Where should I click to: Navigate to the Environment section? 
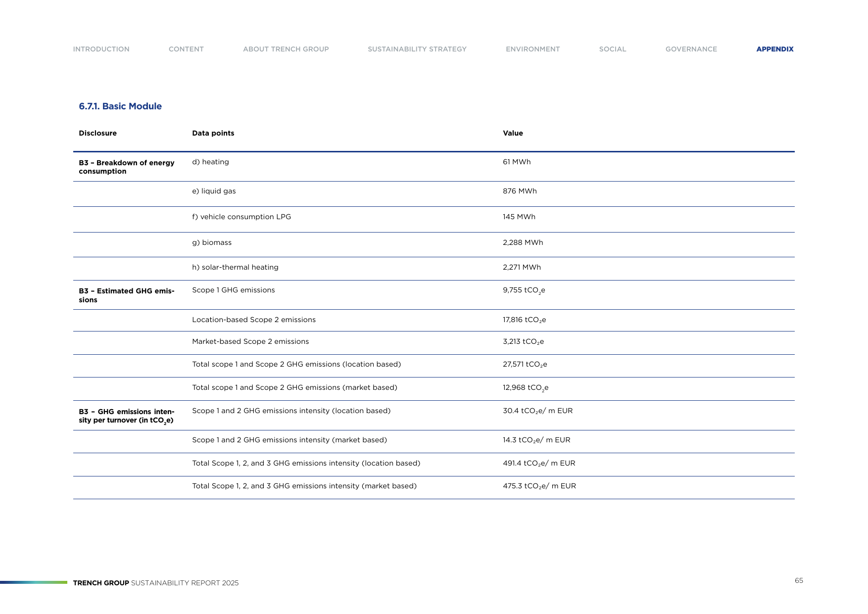click(533, 49)
